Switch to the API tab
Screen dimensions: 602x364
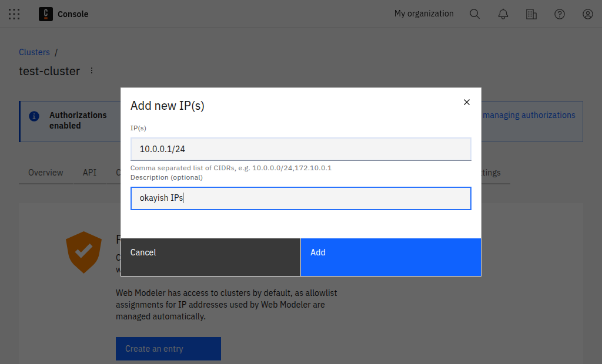point(89,172)
